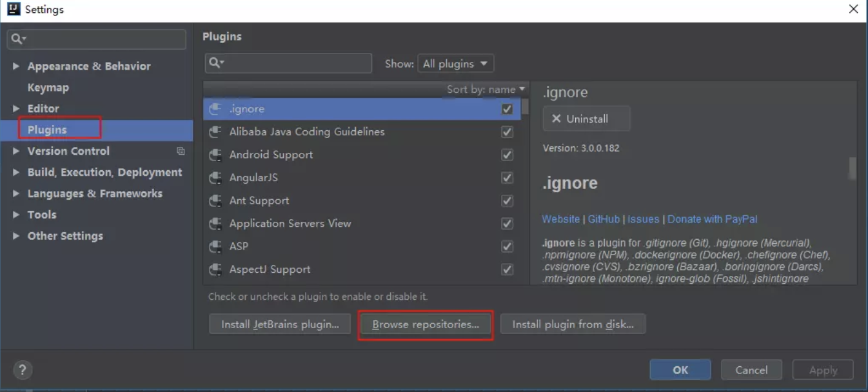Click the plugin icon beside Android Support
The width and height of the screenshot is (868, 392).
[215, 155]
